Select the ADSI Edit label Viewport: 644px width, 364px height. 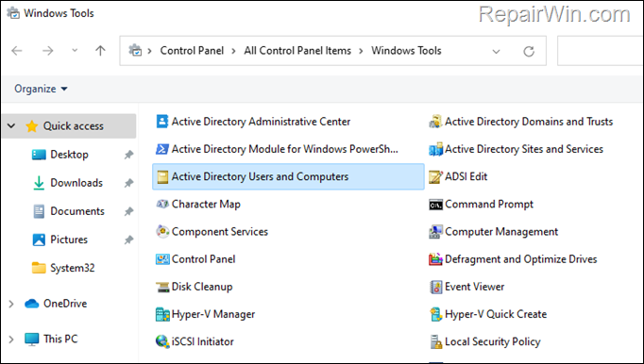point(466,177)
